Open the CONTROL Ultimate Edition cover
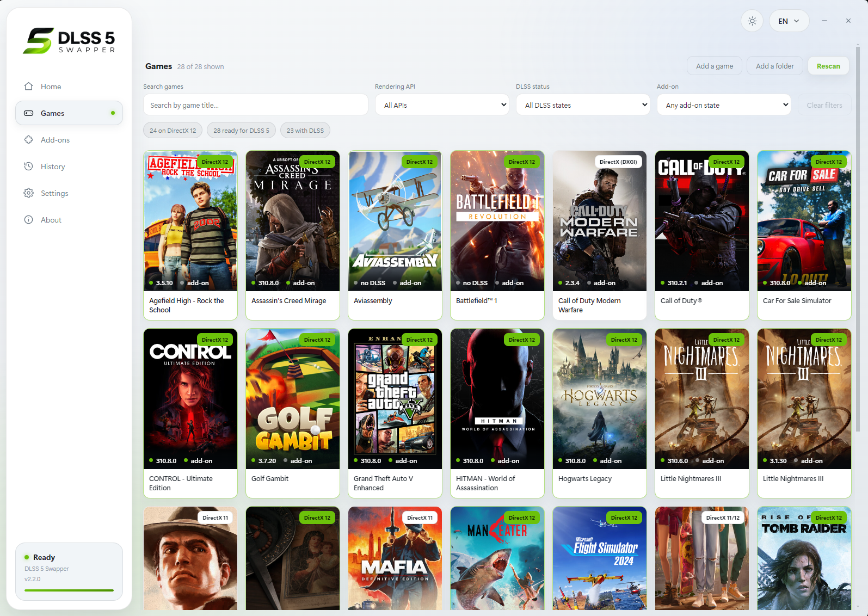The height and width of the screenshot is (616, 868). (x=190, y=399)
